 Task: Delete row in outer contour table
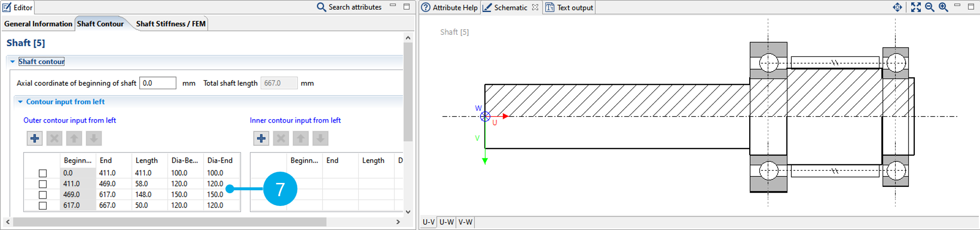click(x=54, y=138)
